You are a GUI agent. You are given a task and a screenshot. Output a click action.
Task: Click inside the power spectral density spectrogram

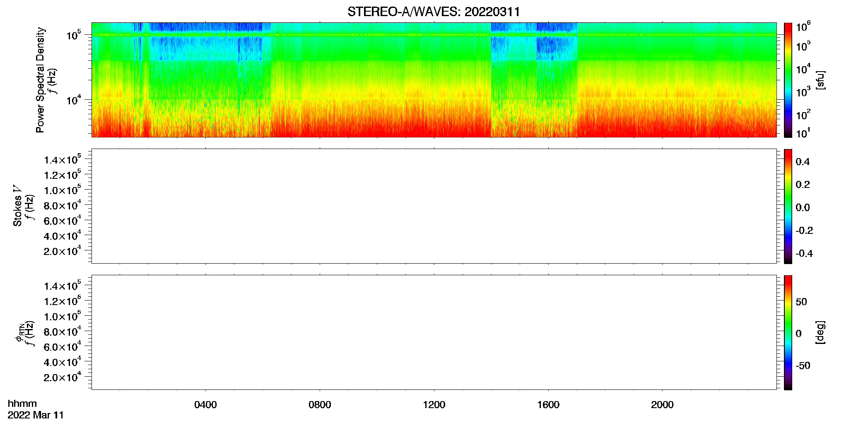coord(434,80)
